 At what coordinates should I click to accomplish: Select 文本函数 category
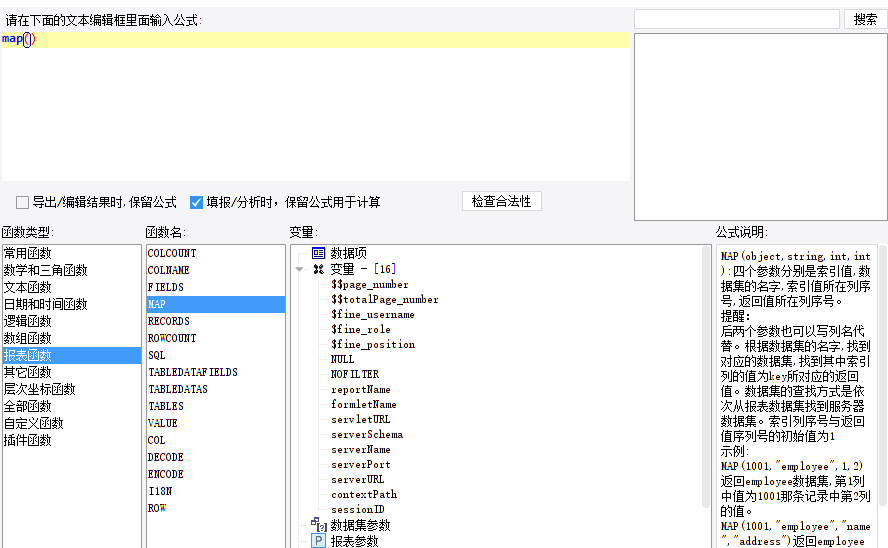71,287
